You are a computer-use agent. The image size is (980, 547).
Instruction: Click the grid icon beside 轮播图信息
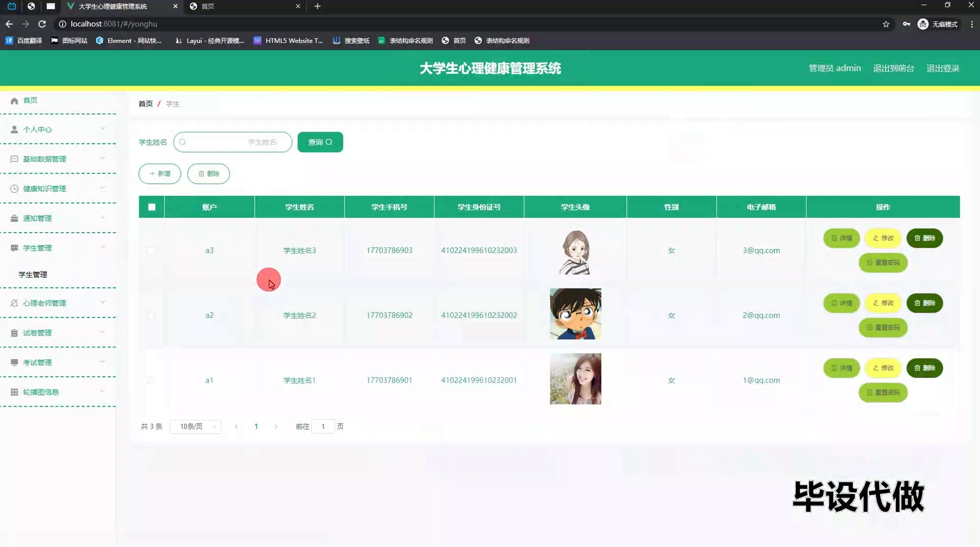(x=14, y=392)
